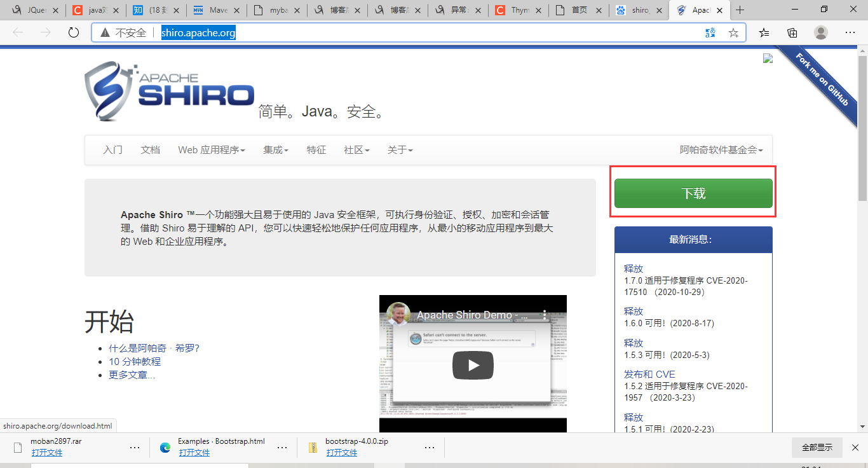Open the Collections icon in the toolbar
Screen dimensions: 868x468
tap(792, 33)
